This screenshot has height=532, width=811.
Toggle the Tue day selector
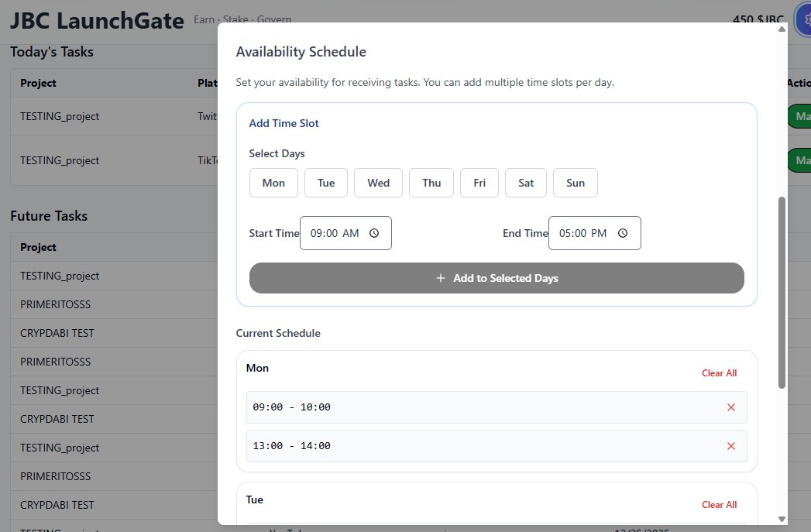click(326, 183)
